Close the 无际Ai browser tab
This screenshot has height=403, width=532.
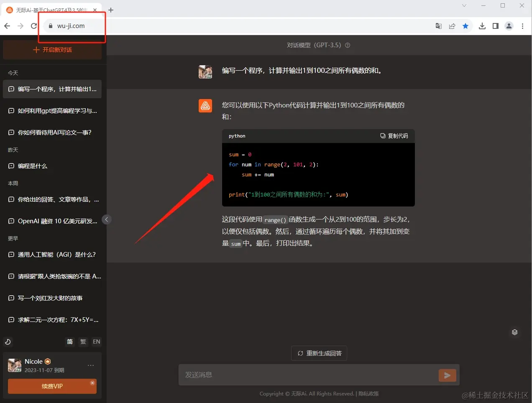pyautogui.click(x=95, y=10)
